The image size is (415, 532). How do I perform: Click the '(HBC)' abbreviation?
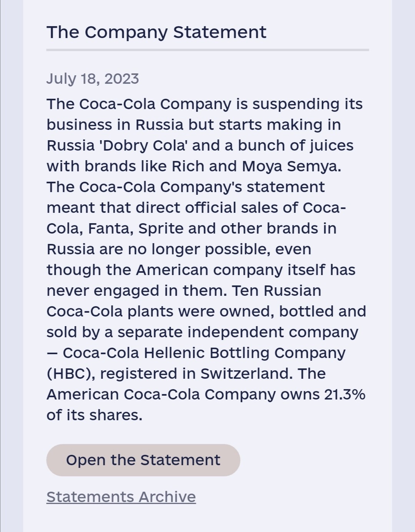(70, 374)
